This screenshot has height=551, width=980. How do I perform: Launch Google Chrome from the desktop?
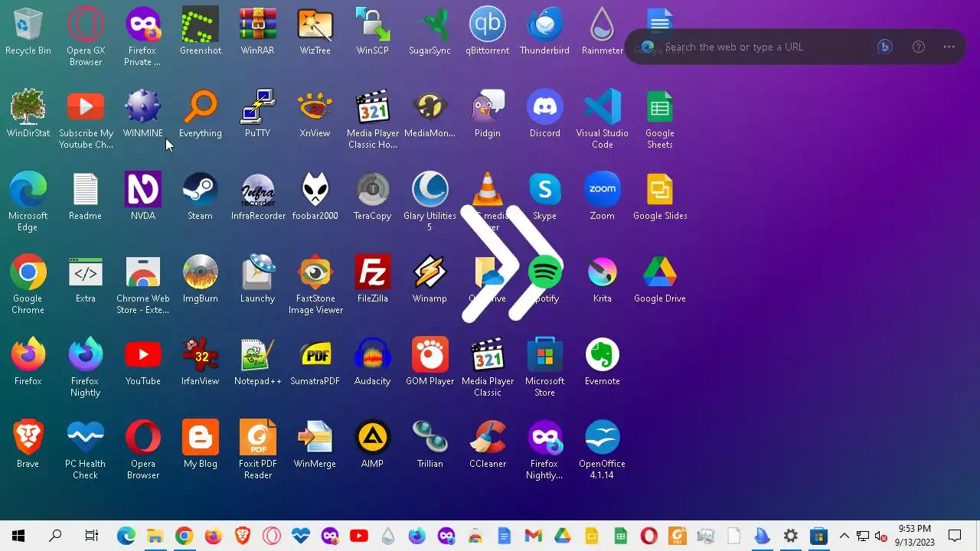tap(28, 285)
